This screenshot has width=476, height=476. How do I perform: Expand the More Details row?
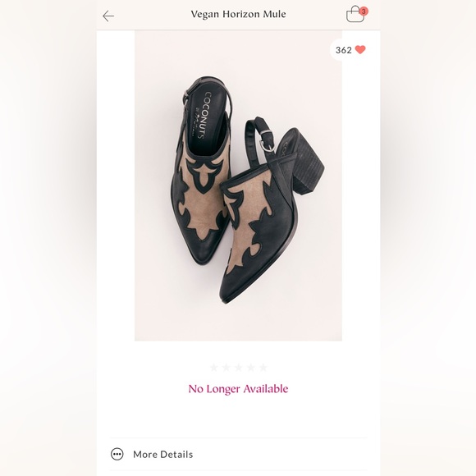point(238,454)
